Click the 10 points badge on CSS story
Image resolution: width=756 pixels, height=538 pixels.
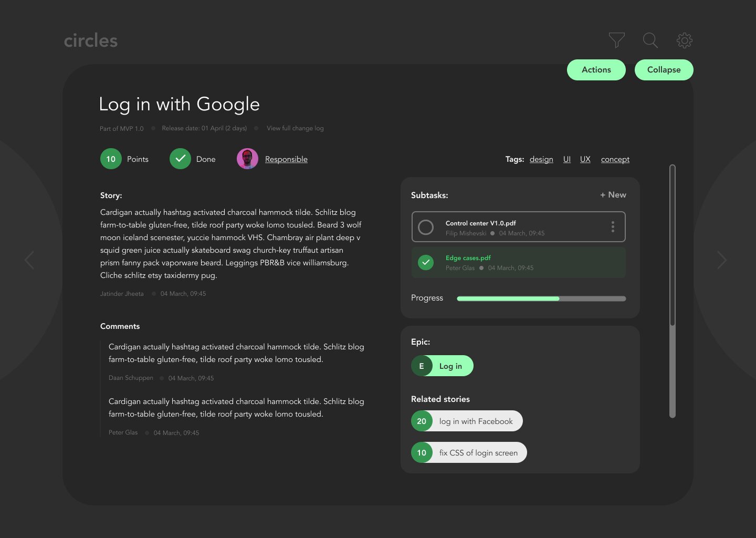(422, 452)
